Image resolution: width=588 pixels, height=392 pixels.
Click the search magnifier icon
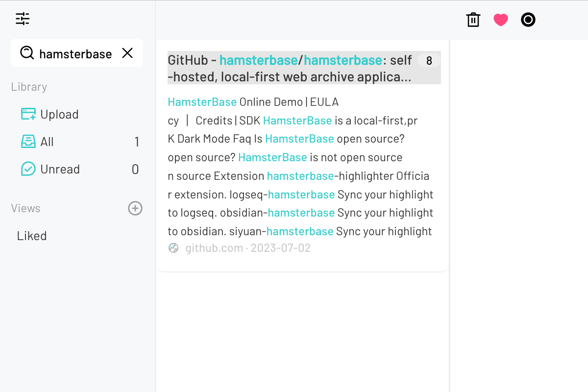pyautogui.click(x=26, y=53)
